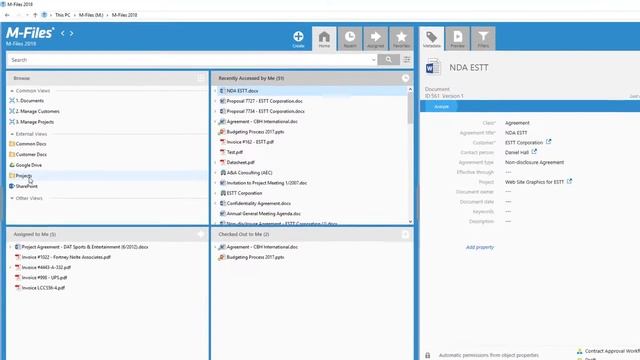Go to the Home tab

point(324,39)
